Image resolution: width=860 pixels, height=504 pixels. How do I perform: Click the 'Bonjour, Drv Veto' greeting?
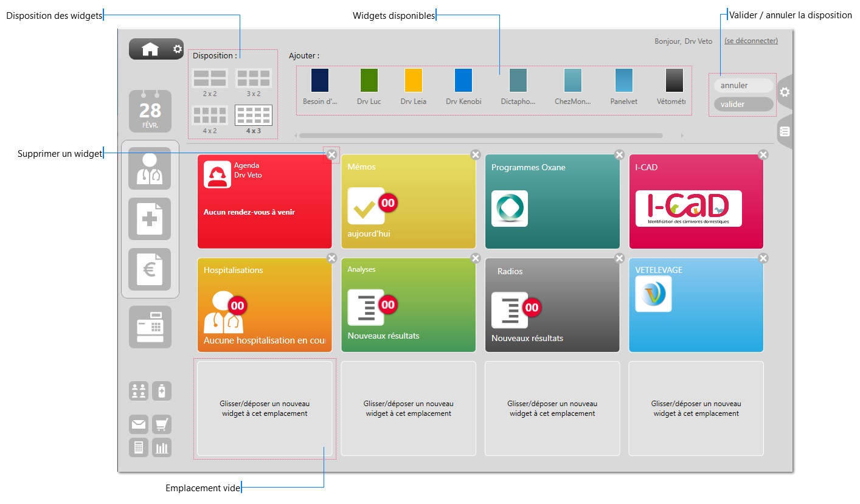pyautogui.click(x=683, y=41)
